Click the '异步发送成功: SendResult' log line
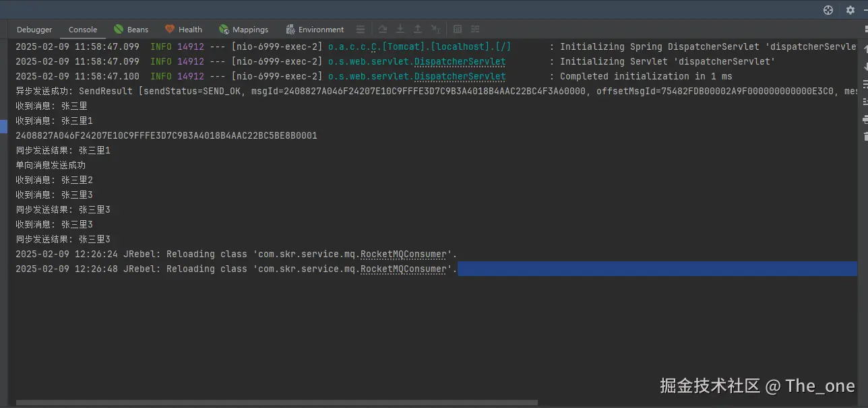This screenshot has height=408, width=868. point(436,91)
